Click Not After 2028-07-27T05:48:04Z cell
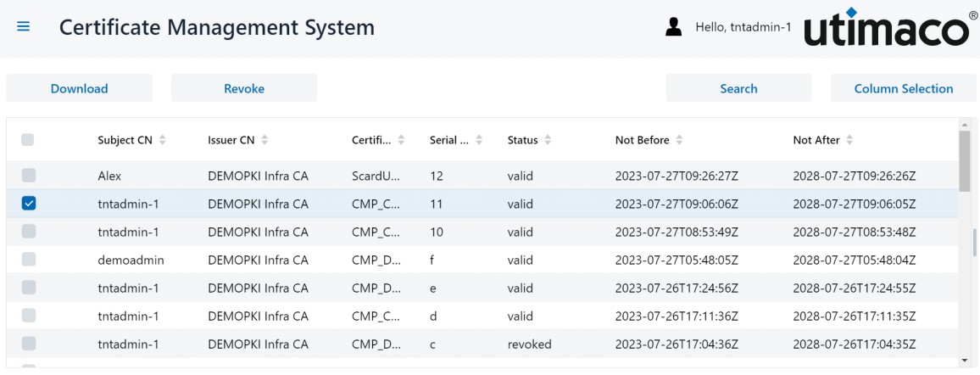 pos(855,260)
